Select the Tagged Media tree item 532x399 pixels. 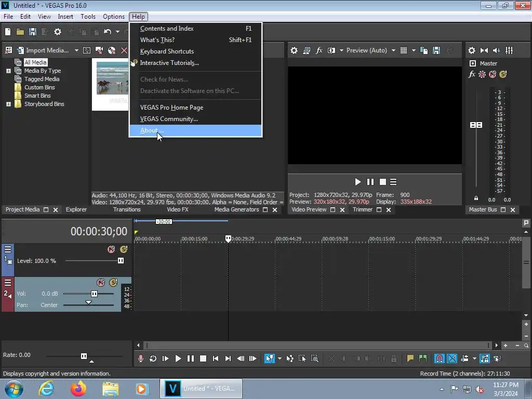pyautogui.click(x=42, y=79)
